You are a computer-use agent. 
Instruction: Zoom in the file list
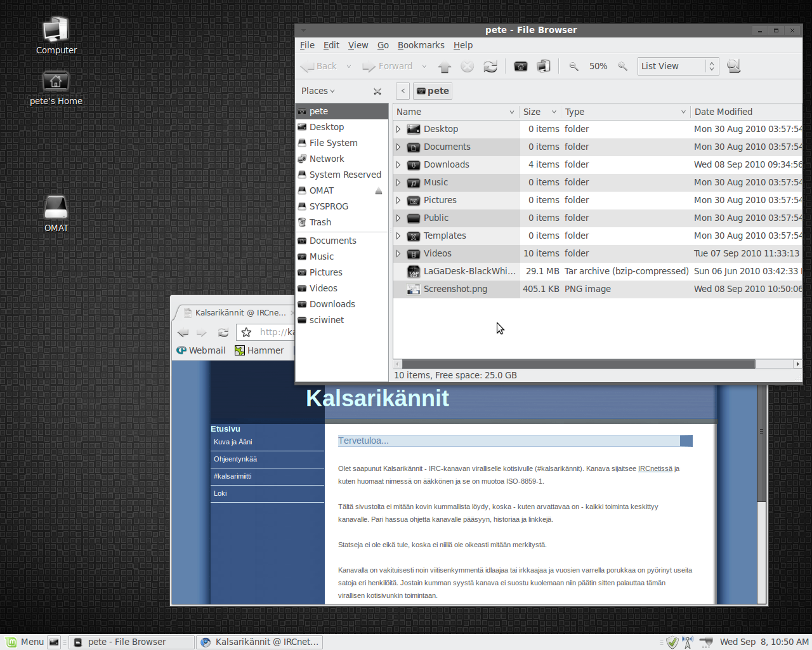623,67
